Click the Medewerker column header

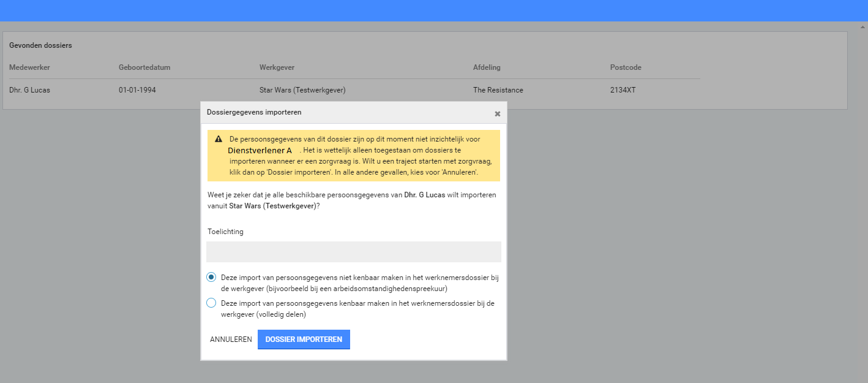point(29,67)
